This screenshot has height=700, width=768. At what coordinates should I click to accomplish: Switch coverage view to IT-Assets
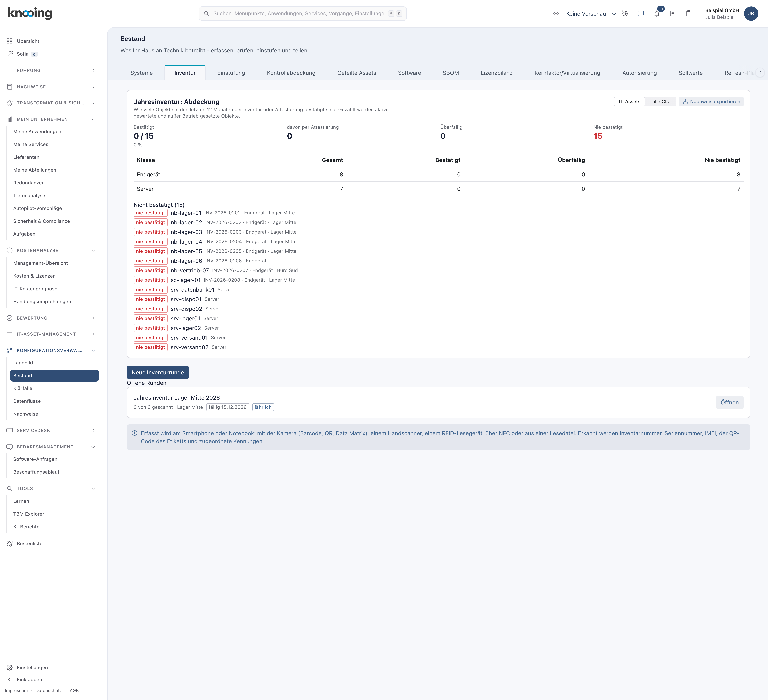(629, 102)
